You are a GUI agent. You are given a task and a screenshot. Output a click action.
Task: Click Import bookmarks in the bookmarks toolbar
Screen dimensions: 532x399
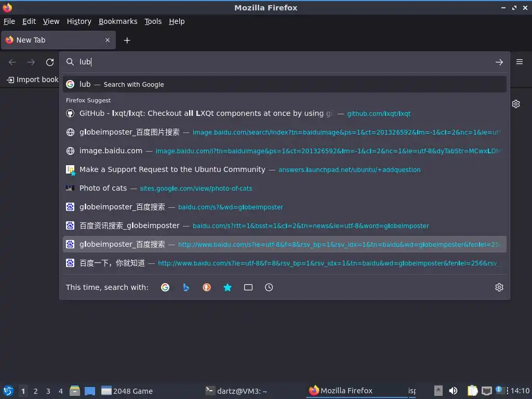pos(33,79)
